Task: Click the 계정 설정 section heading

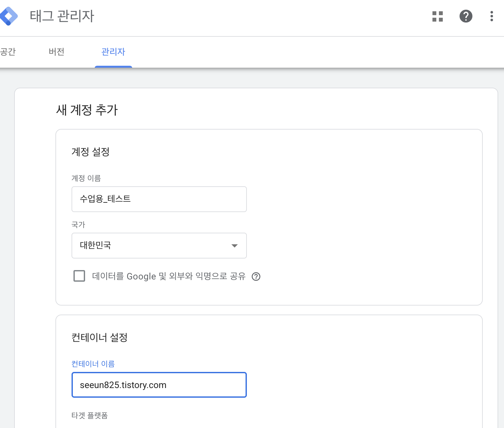Action: click(91, 151)
